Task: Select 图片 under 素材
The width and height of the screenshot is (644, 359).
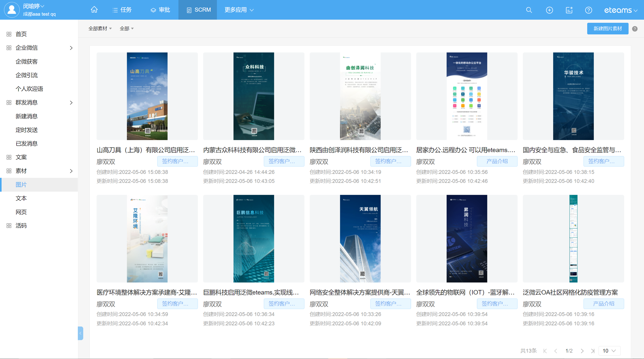Action: pos(21,185)
